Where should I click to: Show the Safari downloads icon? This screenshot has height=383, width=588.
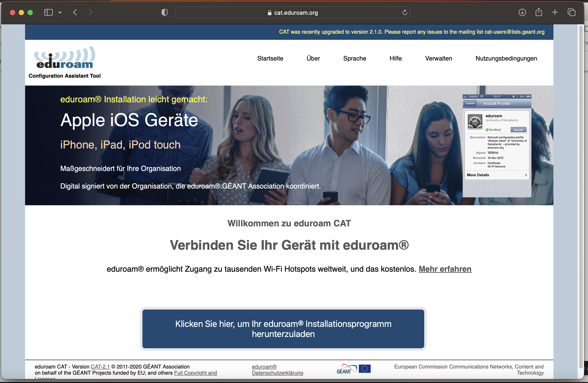tap(522, 12)
